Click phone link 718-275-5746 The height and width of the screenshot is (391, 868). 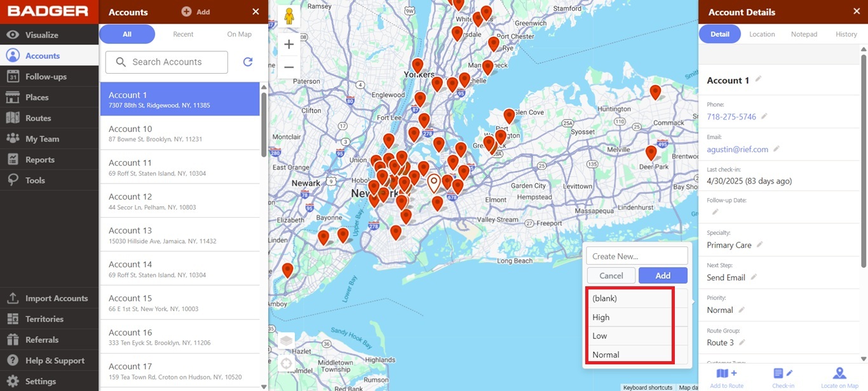click(x=731, y=117)
